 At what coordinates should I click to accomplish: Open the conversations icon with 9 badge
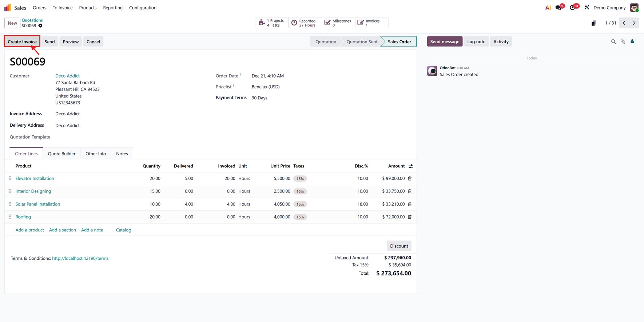pos(559,7)
